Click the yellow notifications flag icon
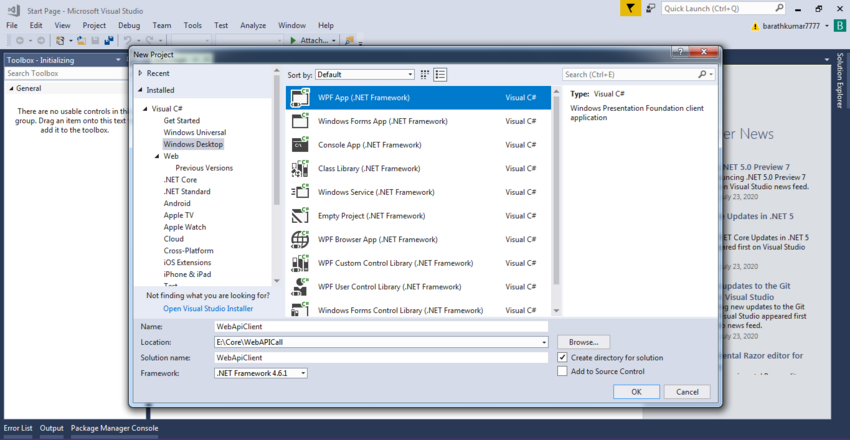Image resolution: width=850 pixels, height=440 pixels. tap(629, 8)
